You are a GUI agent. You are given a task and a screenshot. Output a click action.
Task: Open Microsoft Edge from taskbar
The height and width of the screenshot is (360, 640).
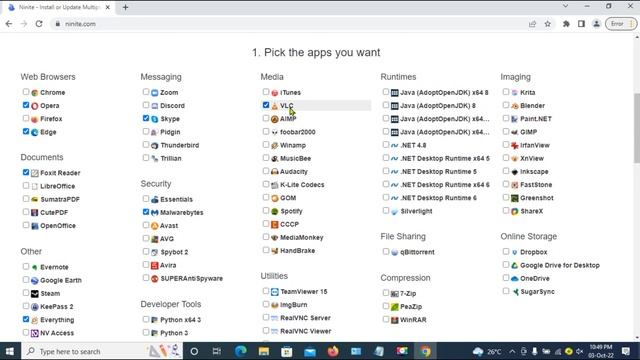241,351
